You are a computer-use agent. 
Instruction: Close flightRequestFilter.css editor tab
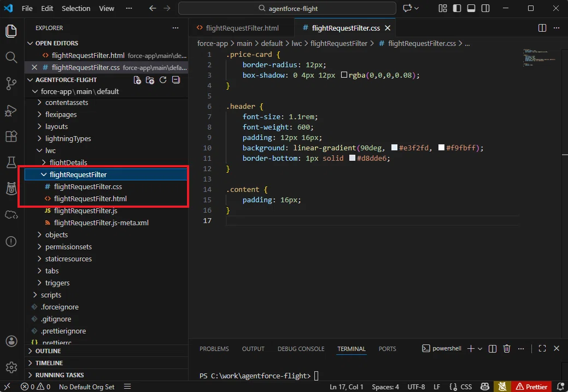pyautogui.click(x=388, y=28)
